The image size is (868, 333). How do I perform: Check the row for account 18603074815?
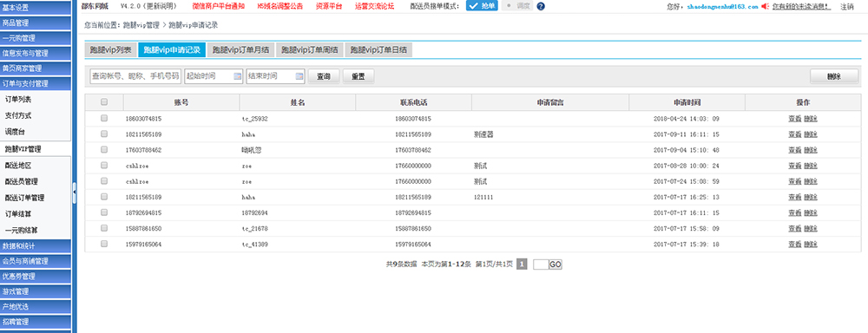click(104, 119)
